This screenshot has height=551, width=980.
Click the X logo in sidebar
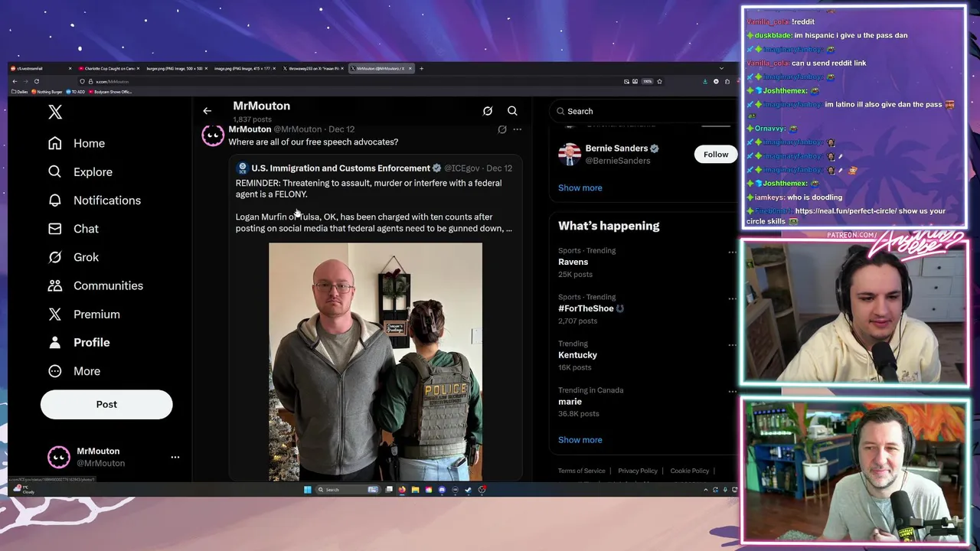55,112
